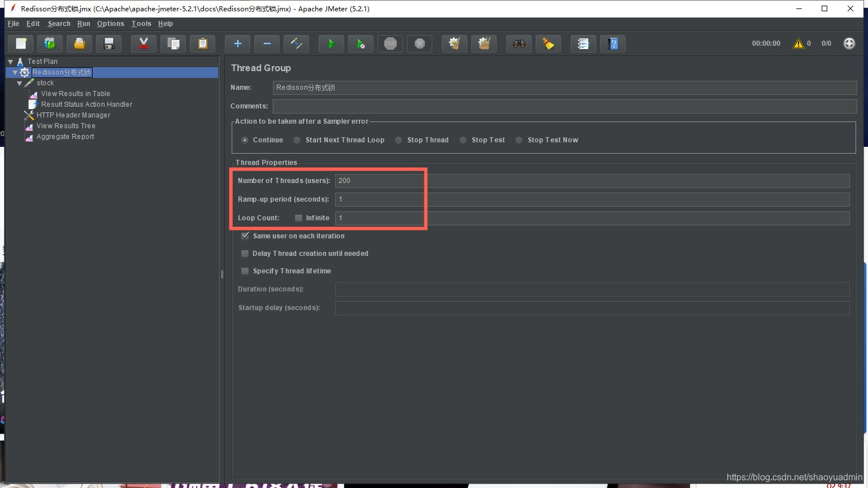
Task: Enable Delay Thread creation until needed
Action: (x=245, y=254)
